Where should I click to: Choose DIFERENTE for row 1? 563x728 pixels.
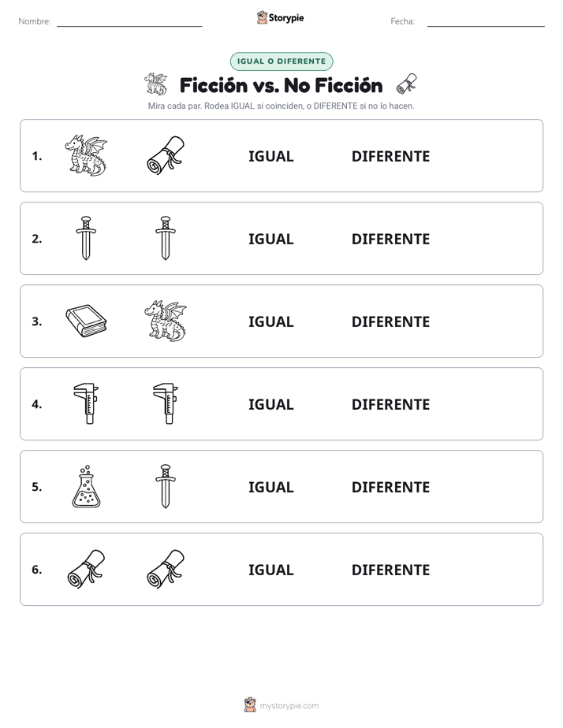pyautogui.click(x=390, y=157)
